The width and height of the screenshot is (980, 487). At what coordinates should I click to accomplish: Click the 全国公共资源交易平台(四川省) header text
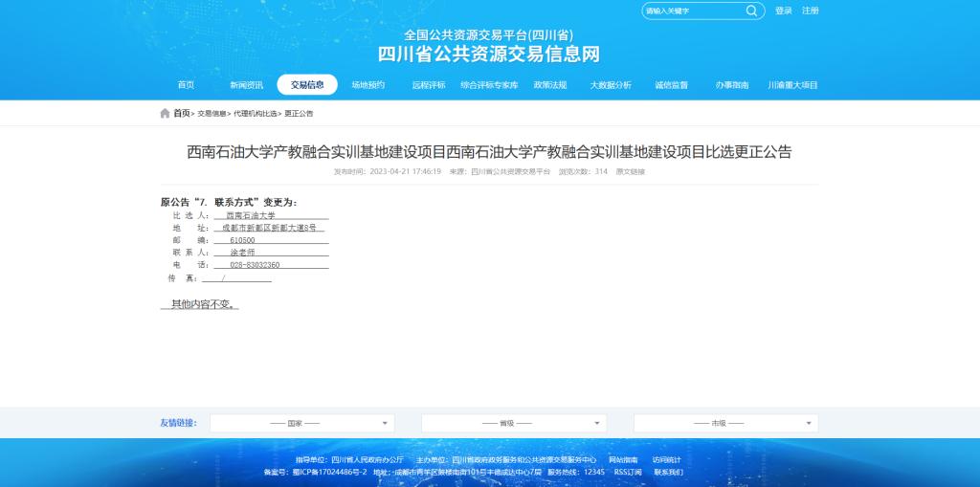click(x=489, y=35)
